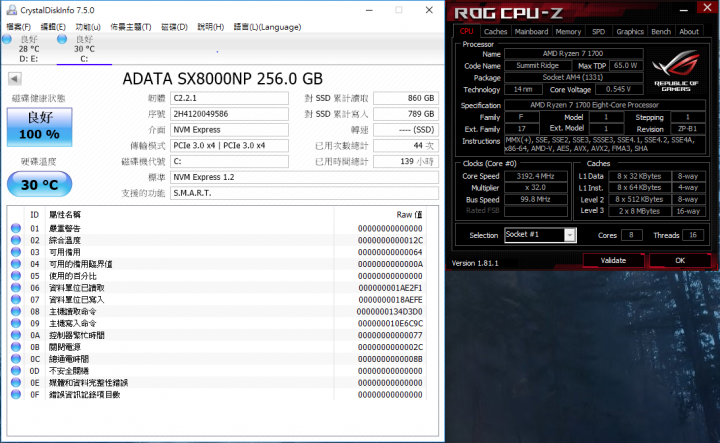Screen dimensions: 720x443
Task: Click the CPU name field AMD Ryzen 7 1700
Action: point(573,54)
